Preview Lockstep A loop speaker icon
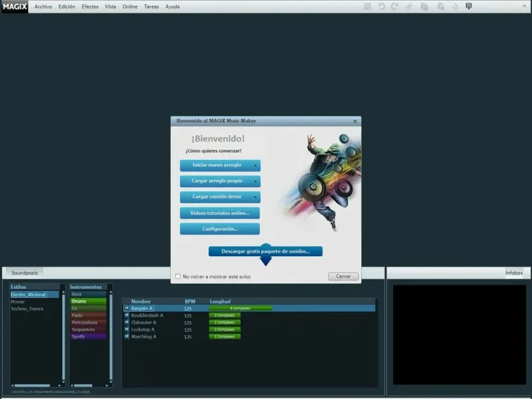532x399 pixels. coord(126,329)
